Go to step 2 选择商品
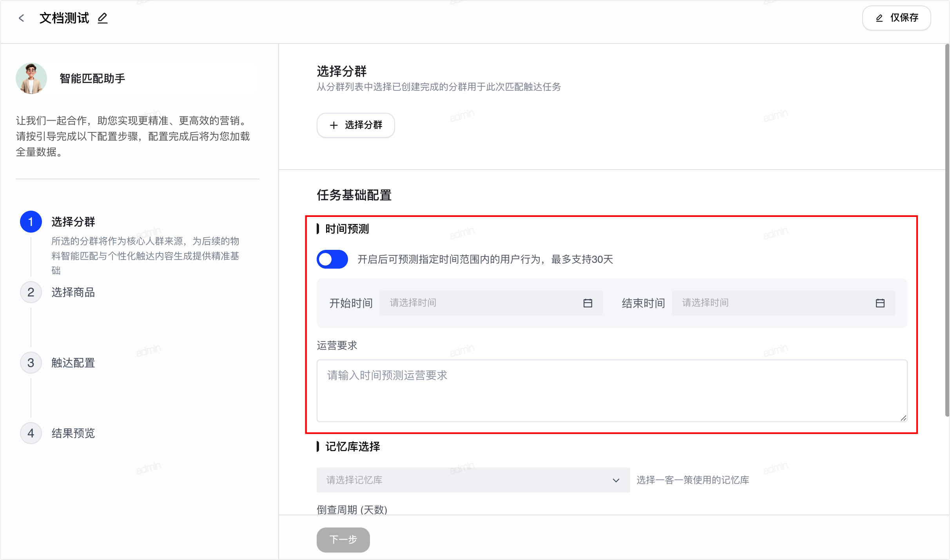 (73, 292)
